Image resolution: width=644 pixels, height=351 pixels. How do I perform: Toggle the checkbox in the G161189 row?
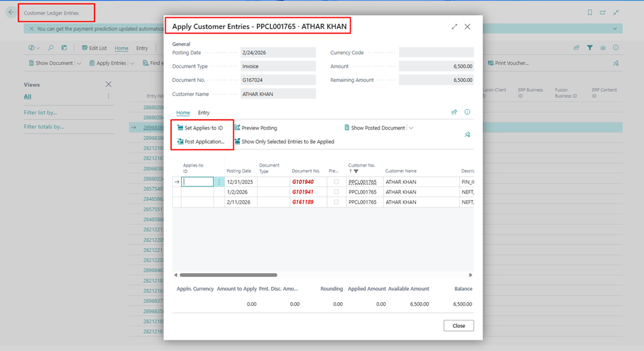click(337, 202)
